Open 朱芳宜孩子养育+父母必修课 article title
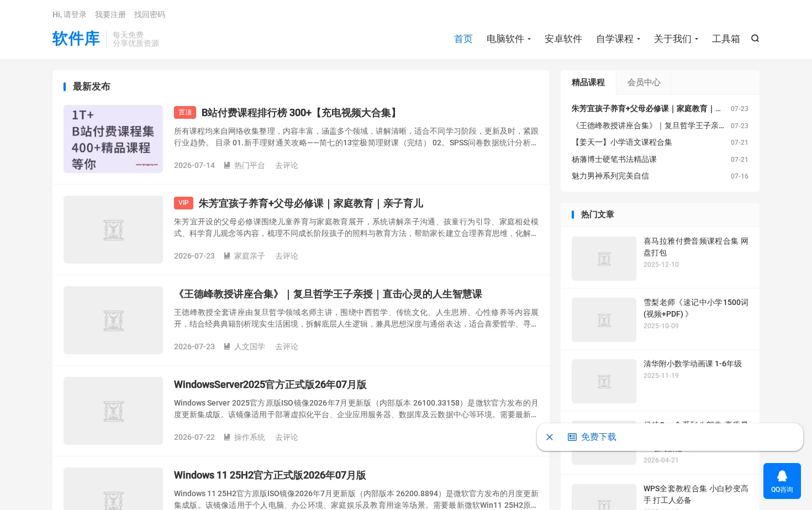The height and width of the screenshot is (510, 812). click(x=311, y=203)
